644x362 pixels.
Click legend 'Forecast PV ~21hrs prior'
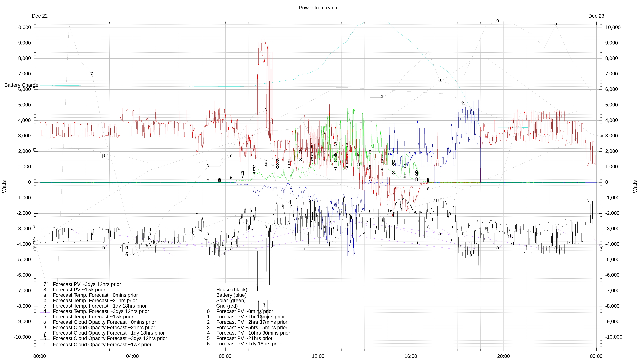pos(244,338)
